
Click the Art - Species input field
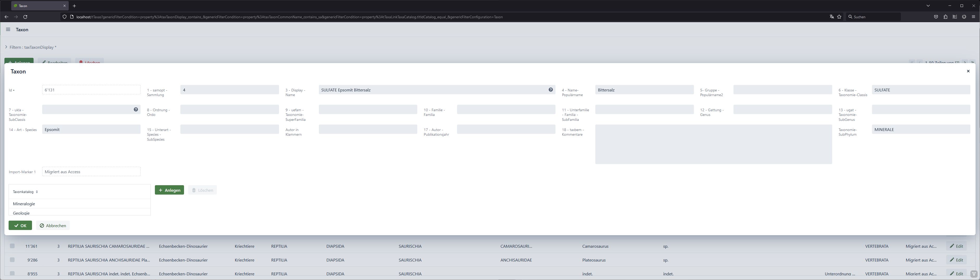91,130
